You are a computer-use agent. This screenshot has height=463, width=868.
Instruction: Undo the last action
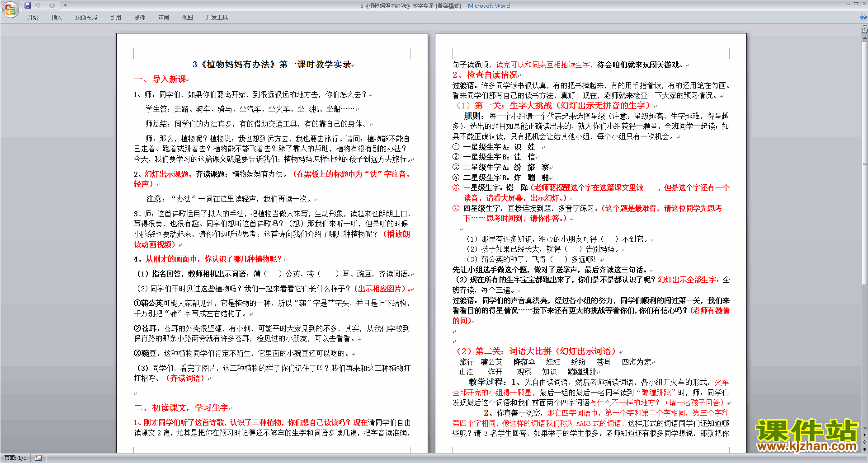[x=38, y=5]
